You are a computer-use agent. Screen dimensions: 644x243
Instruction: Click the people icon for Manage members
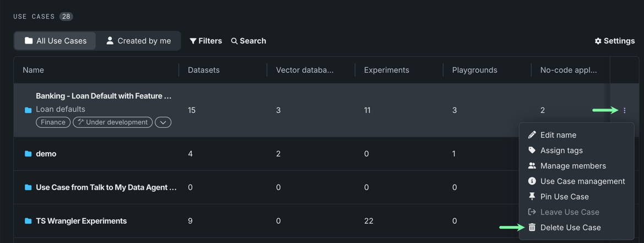pyautogui.click(x=532, y=166)
